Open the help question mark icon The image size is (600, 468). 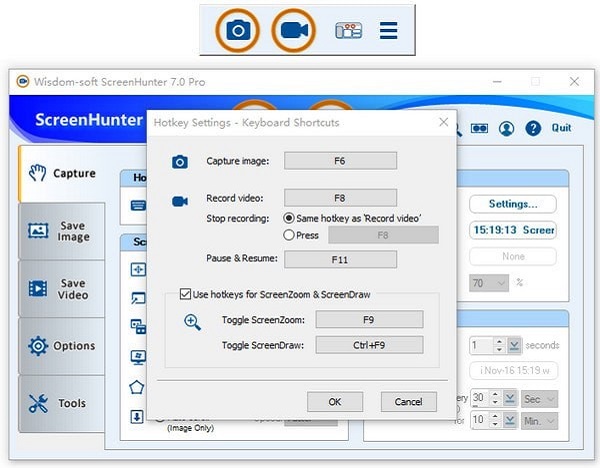(533, 128)
